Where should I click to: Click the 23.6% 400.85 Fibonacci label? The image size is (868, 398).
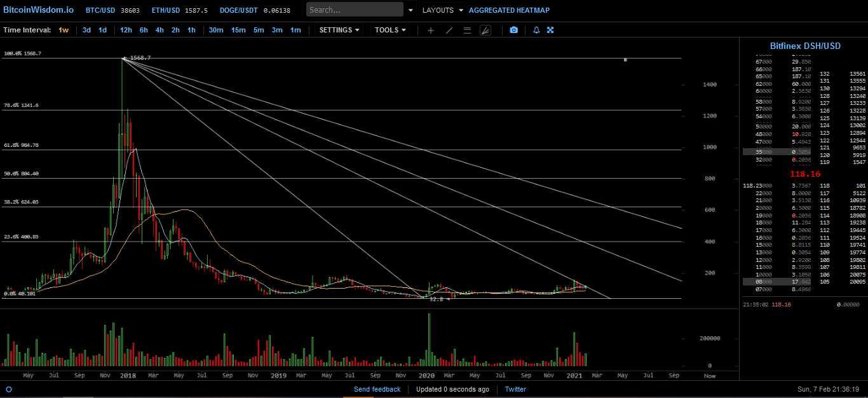[21, 237]
